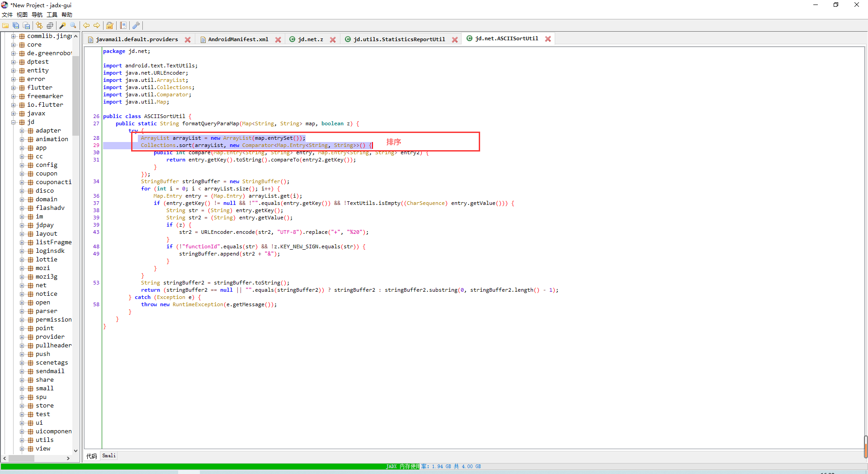Expand the parser package node

[x=22, y=311]
